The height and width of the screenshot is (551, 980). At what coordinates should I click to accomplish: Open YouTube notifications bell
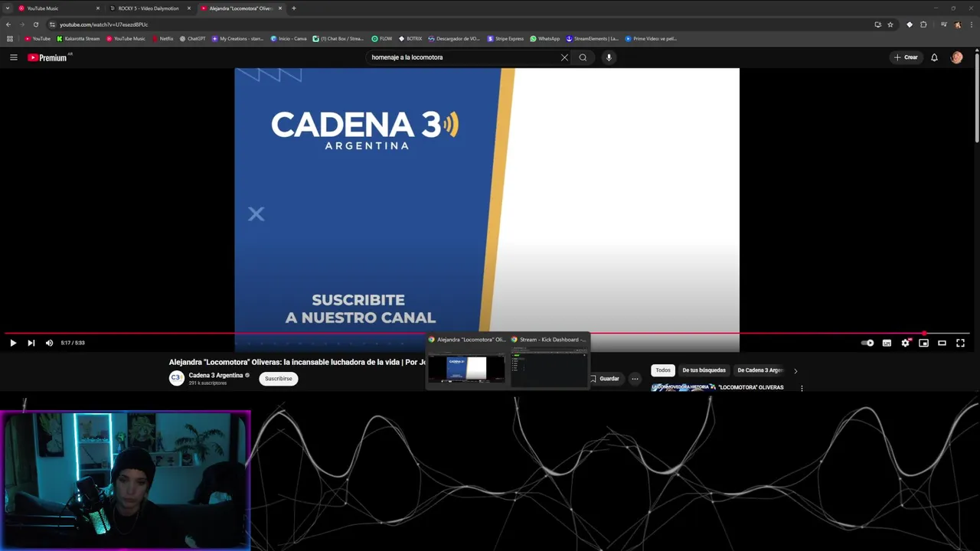pyautogui.click(x=934, y=57)
